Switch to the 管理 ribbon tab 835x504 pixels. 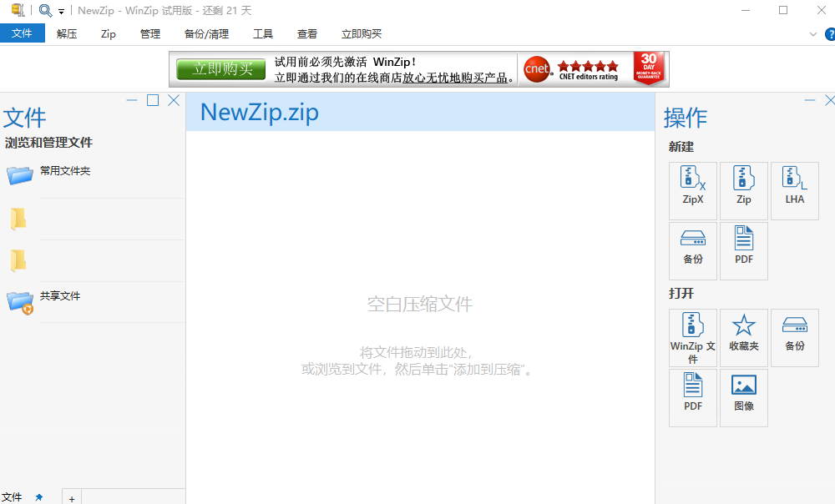149,33
